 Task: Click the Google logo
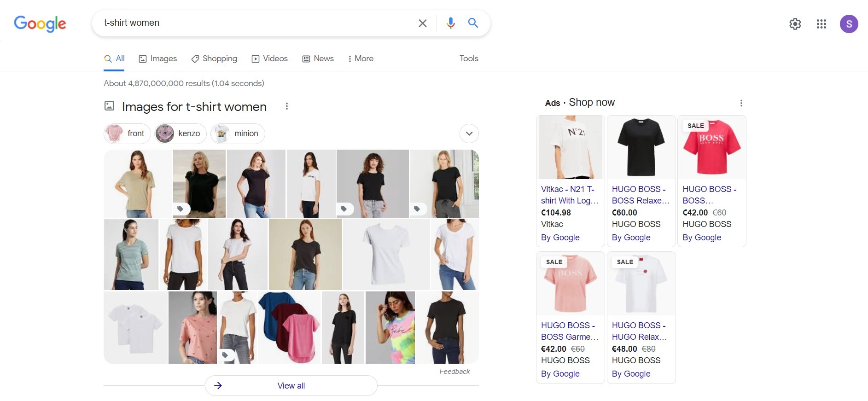click(40, 23)
